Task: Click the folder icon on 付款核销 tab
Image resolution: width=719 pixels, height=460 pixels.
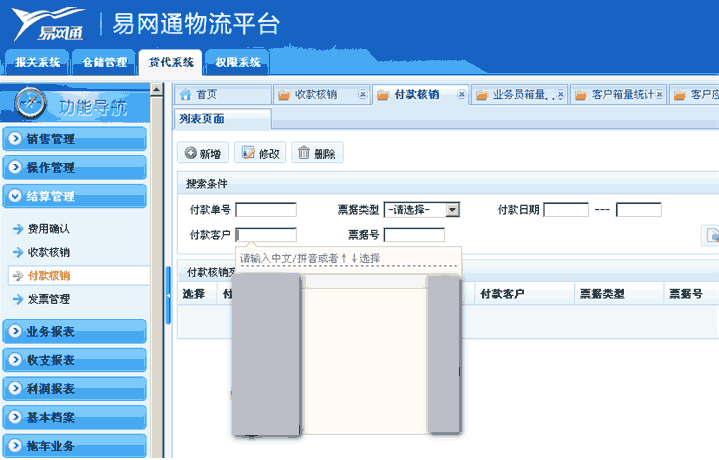Action: pyautogui.click(x=383, y=95)
